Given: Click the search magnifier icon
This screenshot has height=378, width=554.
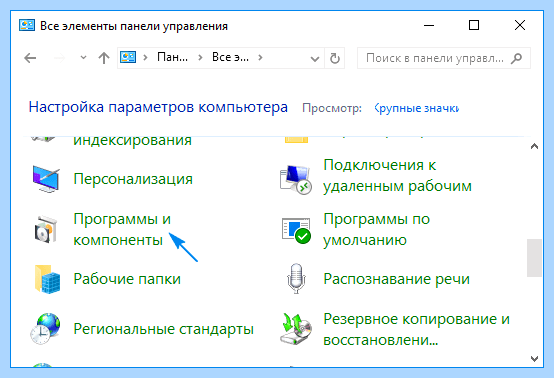Looking at the screenshot, I should pos(517,58).
